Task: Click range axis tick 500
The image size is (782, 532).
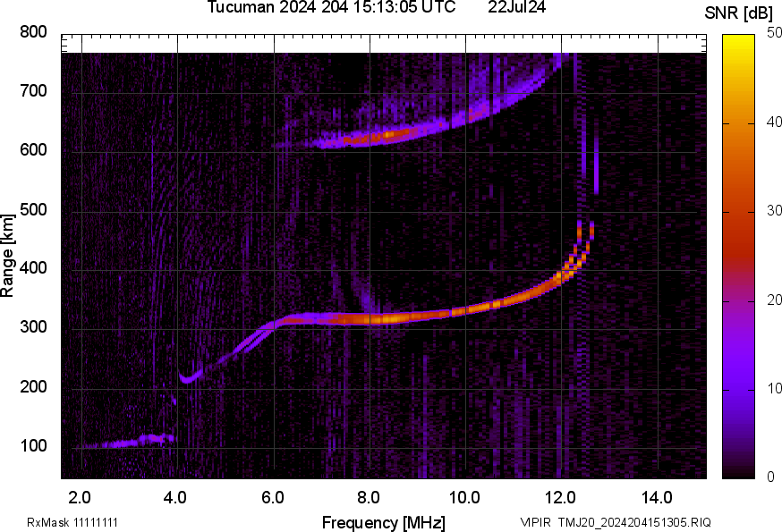Action: tap(33, 209)
